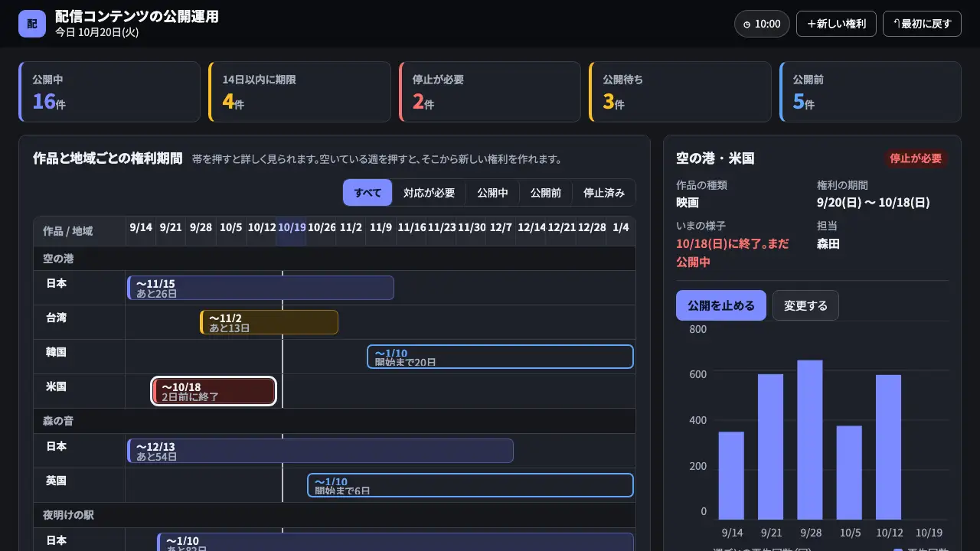Click the 空の港 group row label

click(x=58, y=259)
